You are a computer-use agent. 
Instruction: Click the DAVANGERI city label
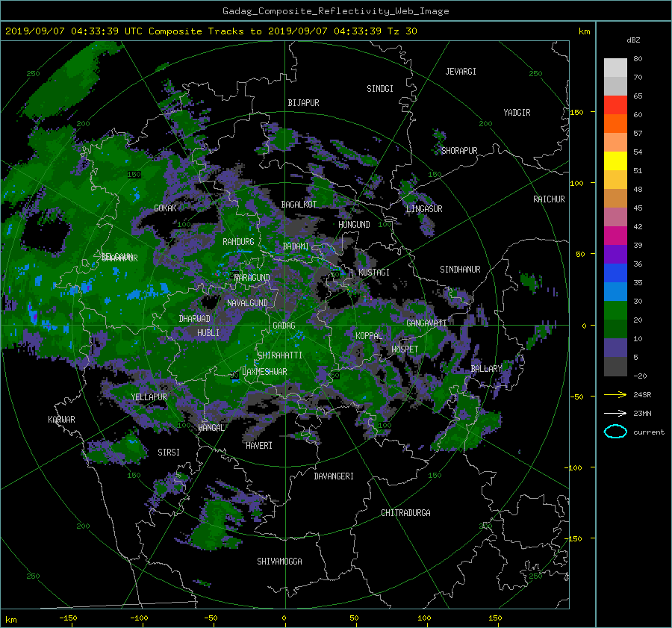pyautogui.click(x=334, y=476)
